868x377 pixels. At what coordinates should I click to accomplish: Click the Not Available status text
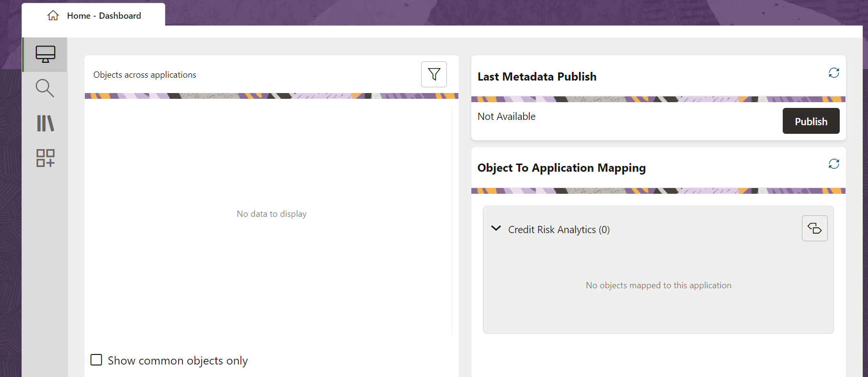[x=506, y=117]
